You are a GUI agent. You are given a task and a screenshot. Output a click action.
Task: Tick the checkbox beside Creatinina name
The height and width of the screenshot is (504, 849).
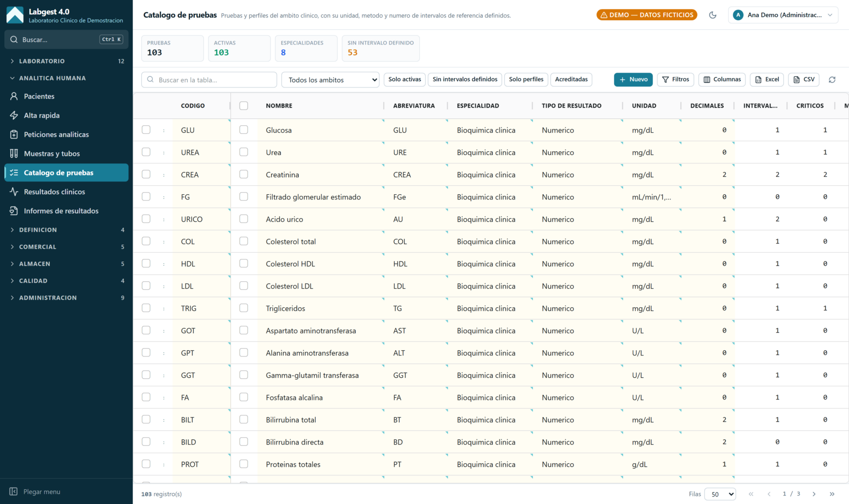click(x=244, y=174)
